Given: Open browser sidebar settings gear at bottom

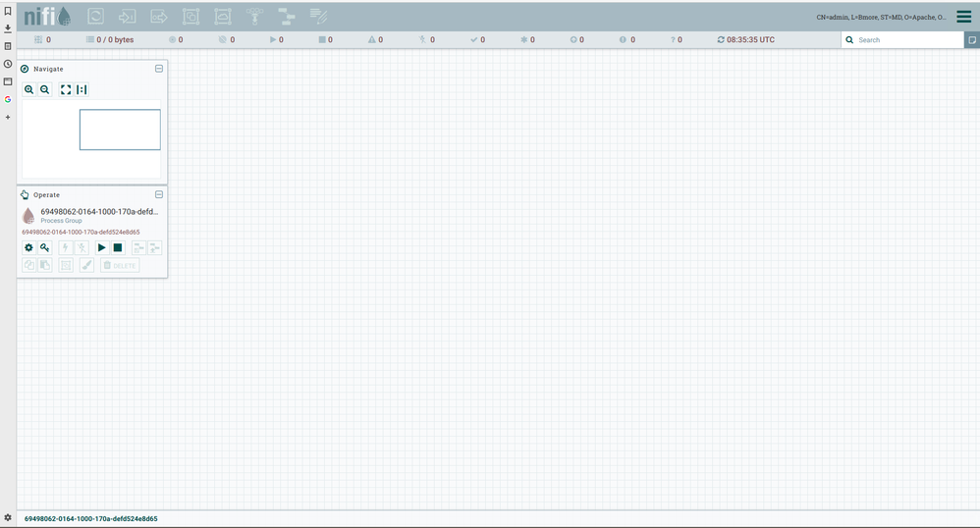Looking at the screenshot, I should 8,517.
